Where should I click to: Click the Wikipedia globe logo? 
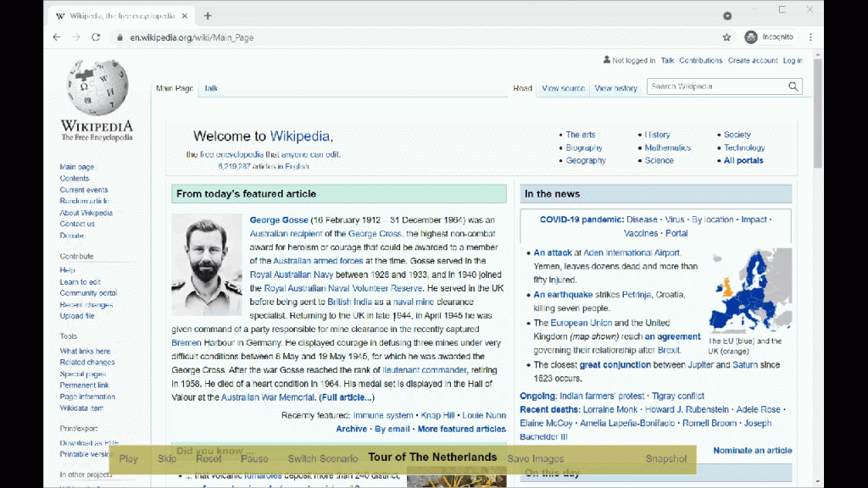click(x=97, y=88)
